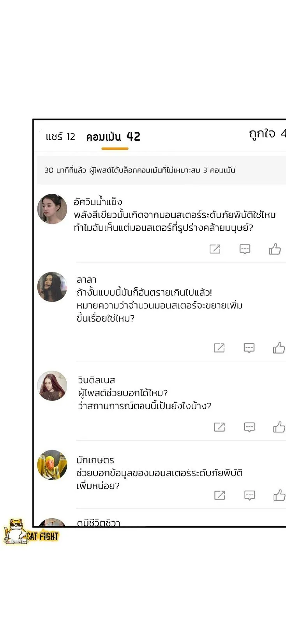This screenshot has width=286, height=644.
Task: Reply to นักเกษตร's comment
Action: (x=250, y=495)
